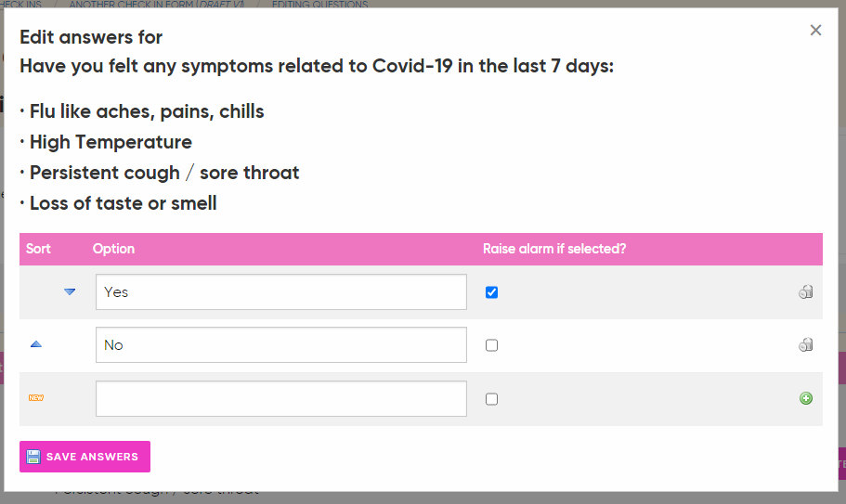Go to Check Ins breadcrumb link
Image resolution: width=846 pixels, height=504 pixels.
pos(20,5)
